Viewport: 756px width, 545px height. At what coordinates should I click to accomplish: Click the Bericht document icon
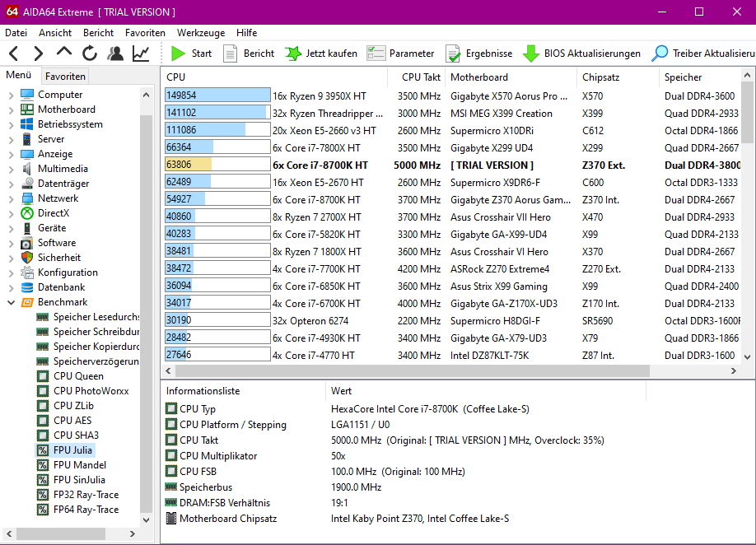point(230,54)
